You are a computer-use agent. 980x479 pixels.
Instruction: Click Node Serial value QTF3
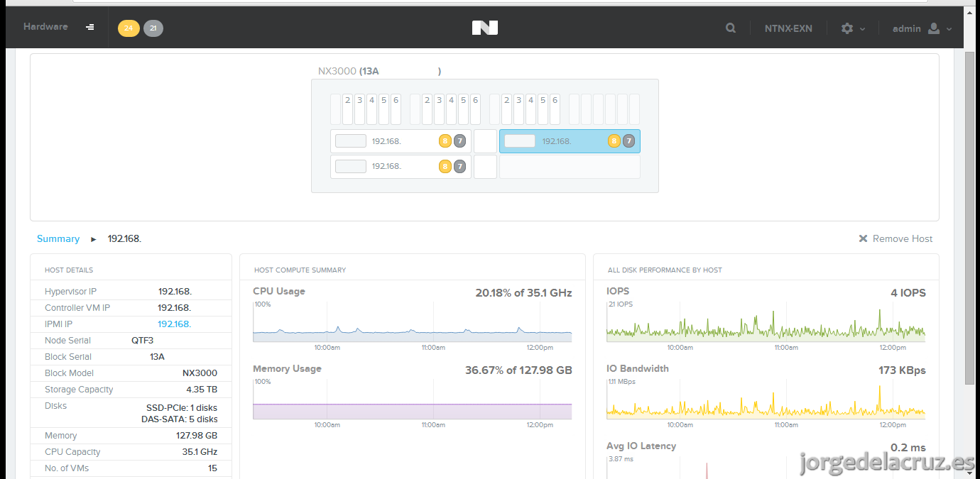(x=142, y=341)
